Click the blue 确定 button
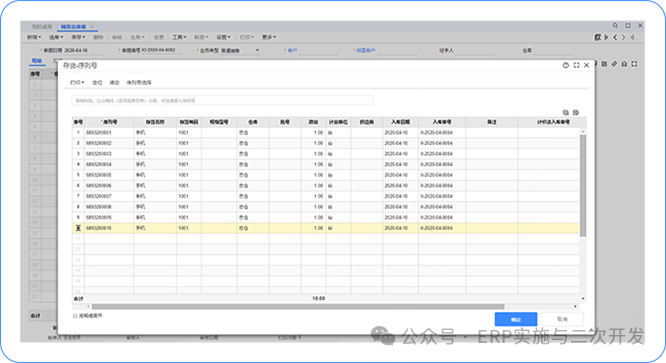666x363 pixels. (516, 319)
